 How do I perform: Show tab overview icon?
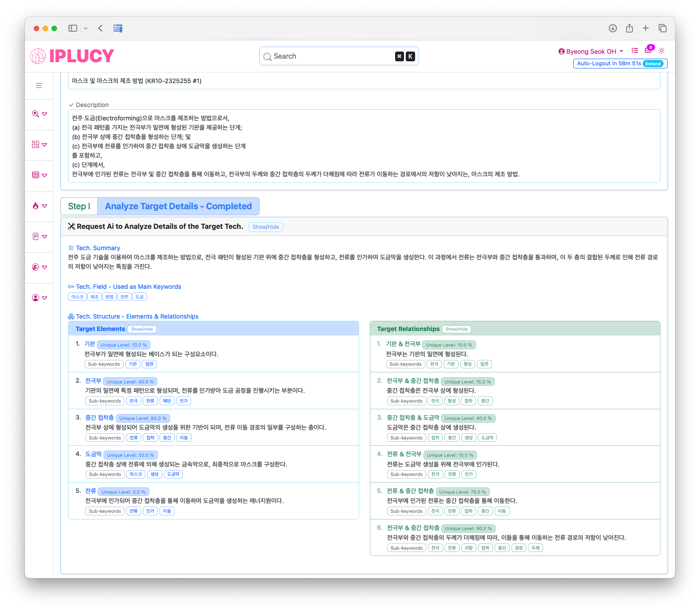[663, 28]
